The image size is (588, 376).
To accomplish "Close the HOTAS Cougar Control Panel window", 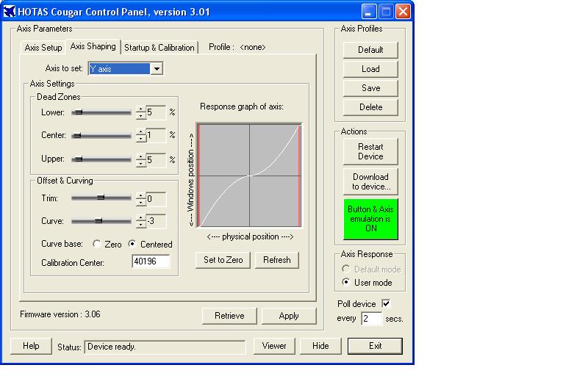I will [x=403, y=12].
